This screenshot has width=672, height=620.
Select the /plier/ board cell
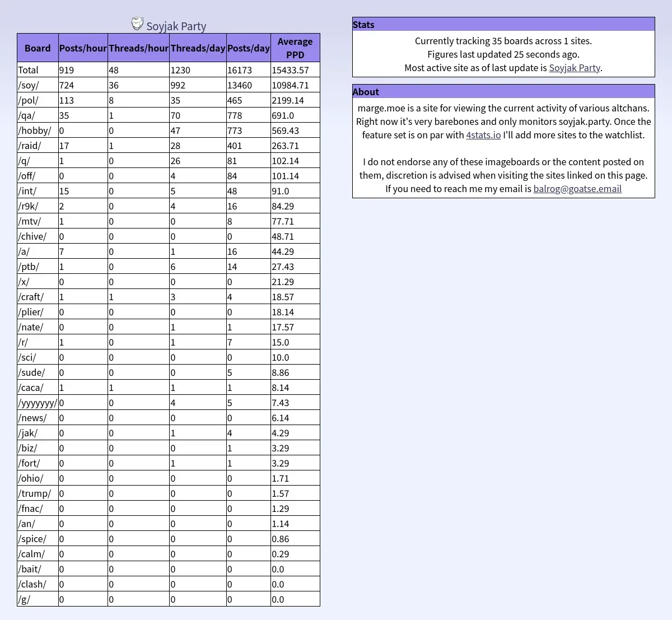click(x=38, y=312)
